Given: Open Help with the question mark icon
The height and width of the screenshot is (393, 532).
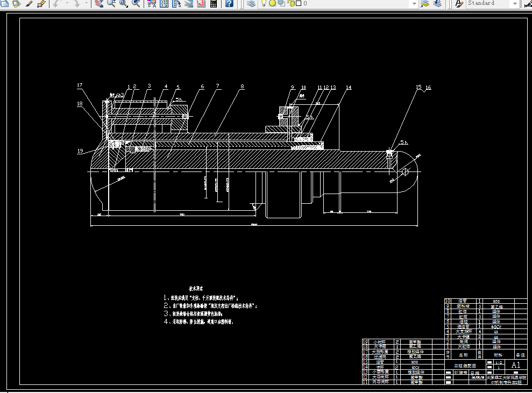Looking at the screenshot, I should [229, 3].
